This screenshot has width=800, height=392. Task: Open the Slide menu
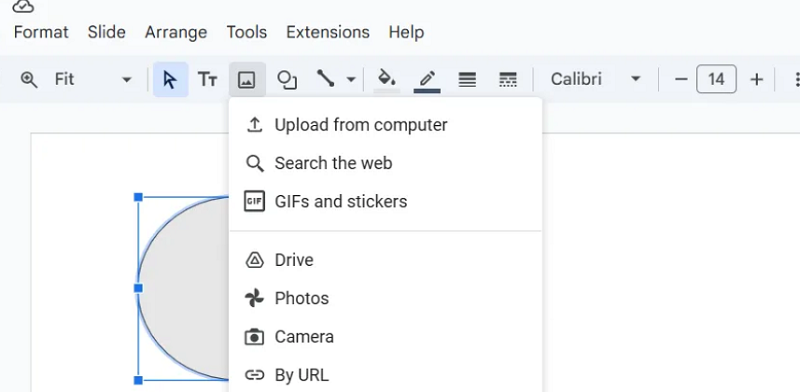point(107,32)
